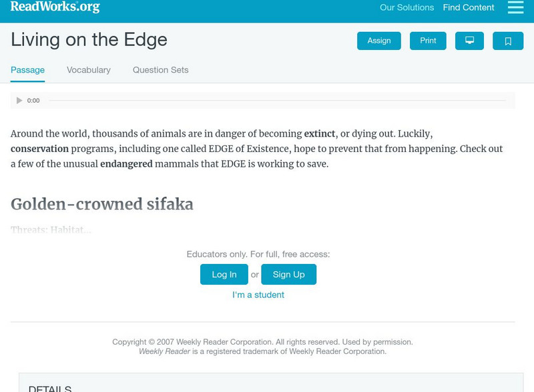Switch to the Question Sets tab

tap(160, 70)
